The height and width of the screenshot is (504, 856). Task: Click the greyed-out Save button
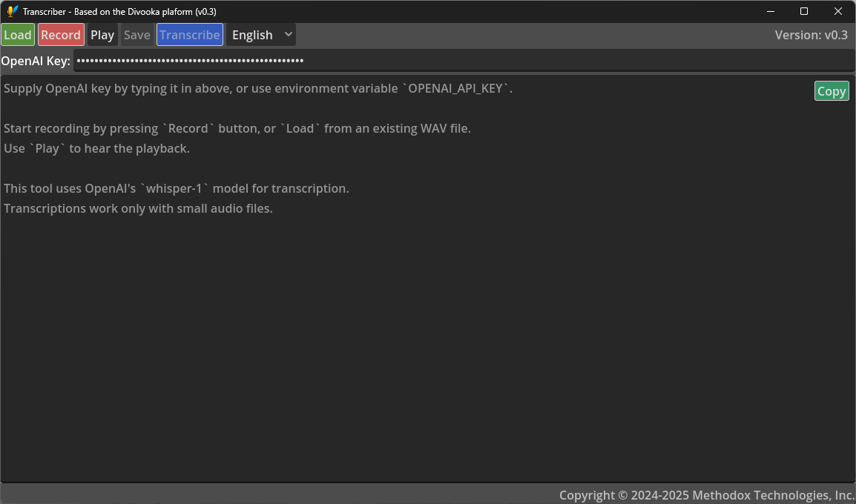(137, 35)
